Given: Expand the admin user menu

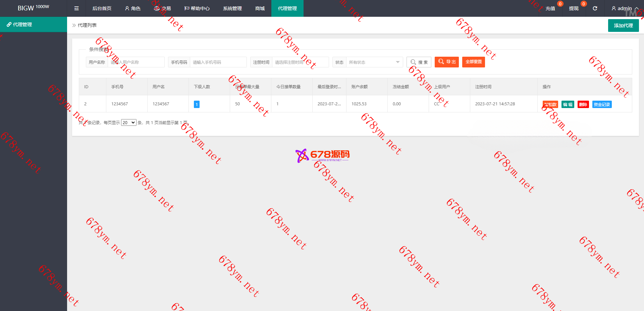Looking at the screenshot, I should pyautogui.click(x=625, y=8).
